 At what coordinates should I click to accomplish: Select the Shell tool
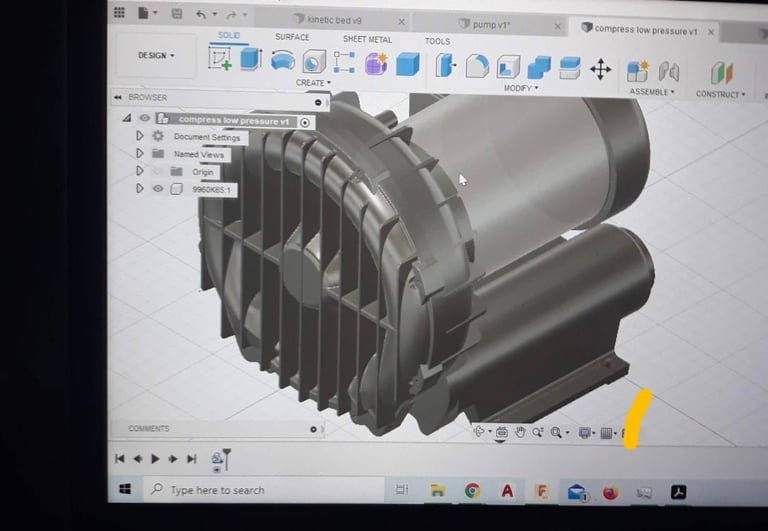coord(508,67)
